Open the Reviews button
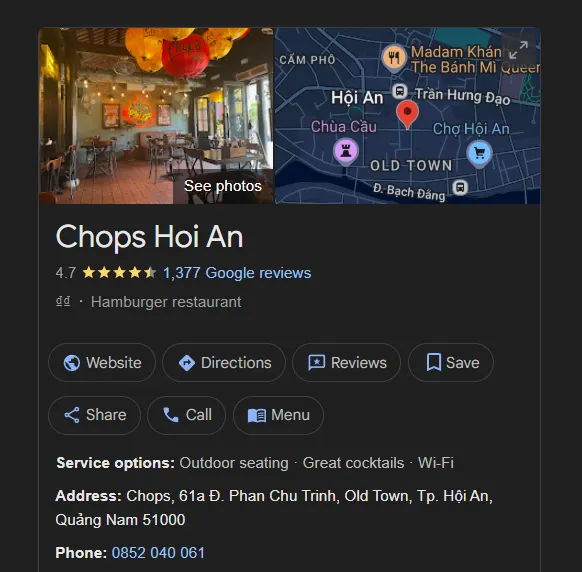 (347, 363)
